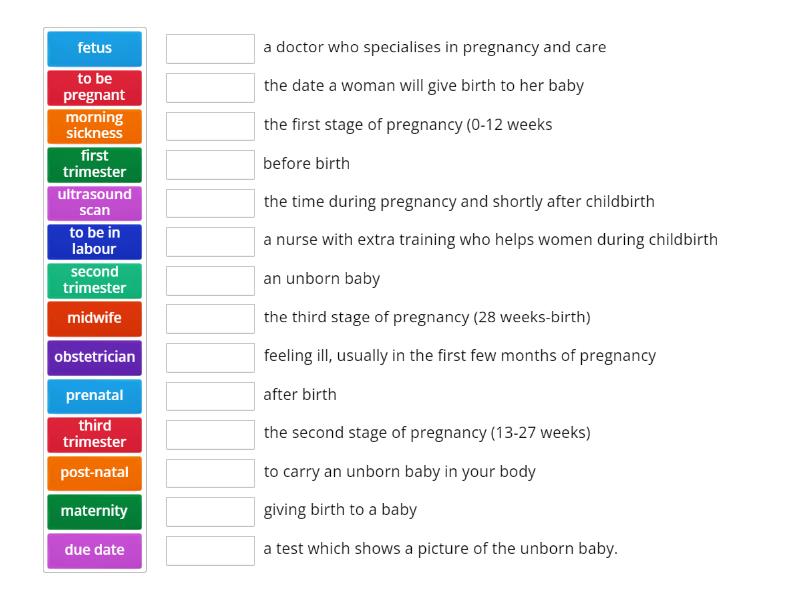Select the "to be in labour" tile
This screenshot has height=600, width=800.
pos(94,241)
